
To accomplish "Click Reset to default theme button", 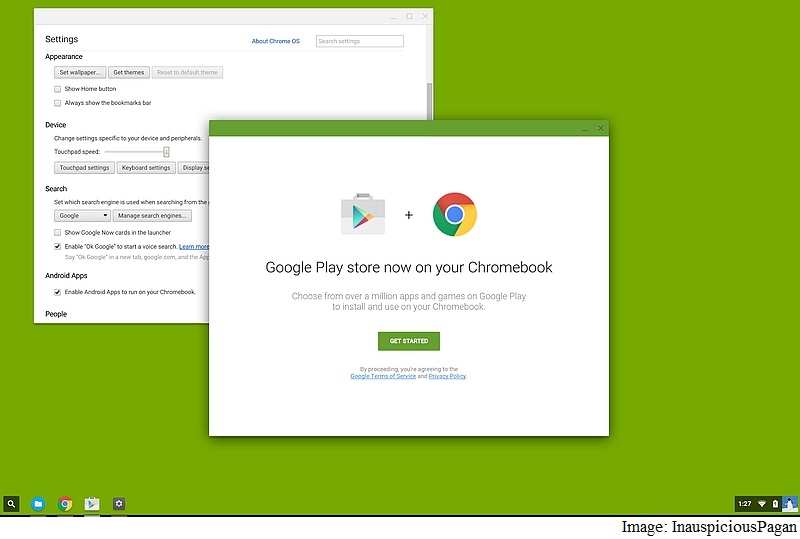I will point(187,72).
